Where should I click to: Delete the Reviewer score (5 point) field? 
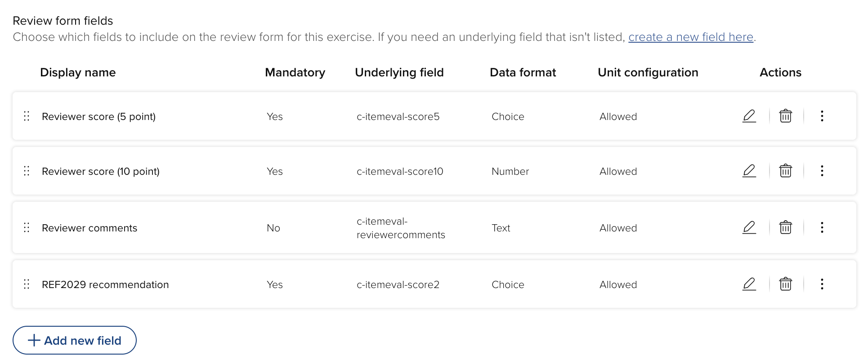pyautogui.click(x=785, y=116)
